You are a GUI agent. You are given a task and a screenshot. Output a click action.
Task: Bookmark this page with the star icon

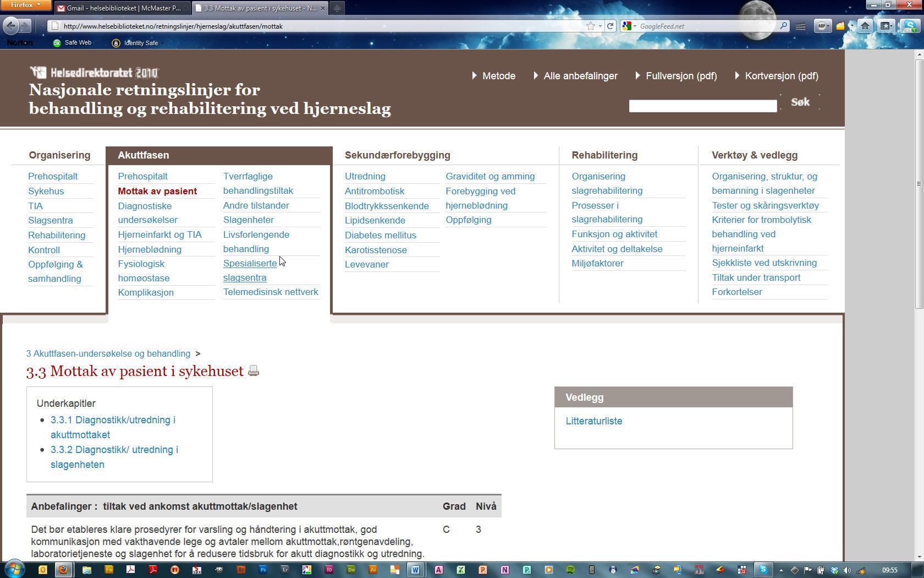[590, 26]
